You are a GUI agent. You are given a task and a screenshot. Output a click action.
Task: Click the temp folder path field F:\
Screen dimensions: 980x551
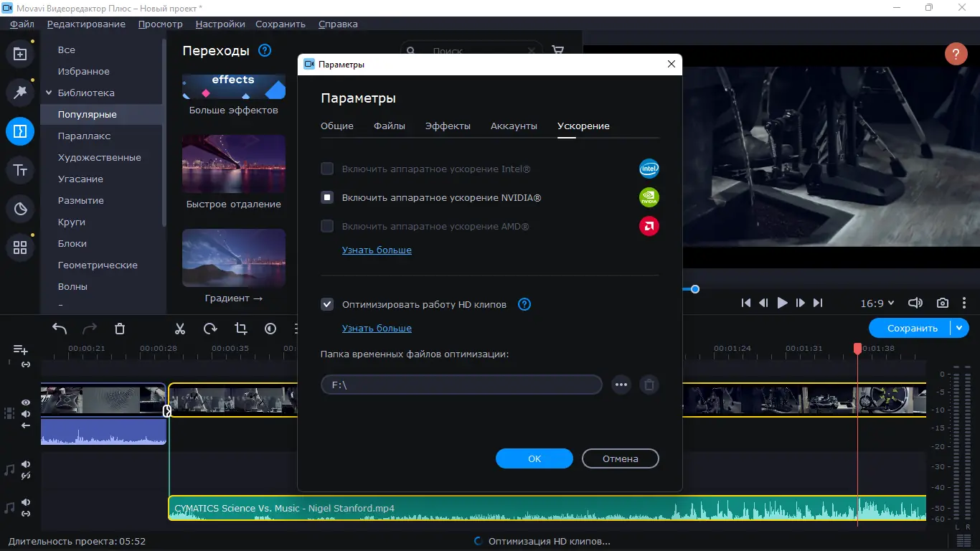click(461, 385)
